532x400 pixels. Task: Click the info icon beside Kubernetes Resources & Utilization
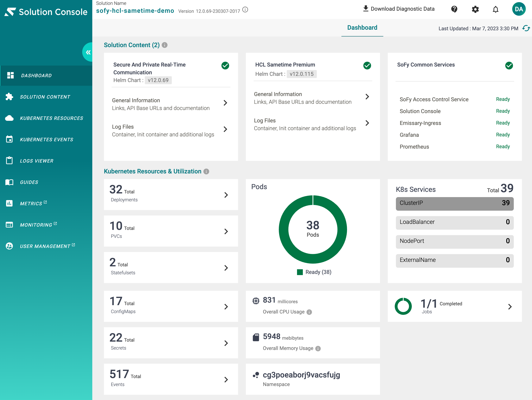(x=206, y=171)
